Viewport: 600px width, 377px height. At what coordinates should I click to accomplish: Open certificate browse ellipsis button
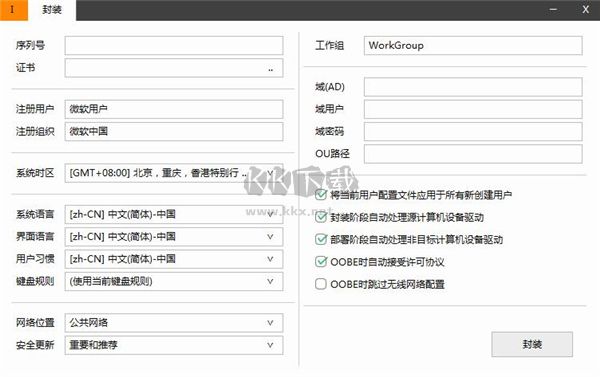(271, 69)
